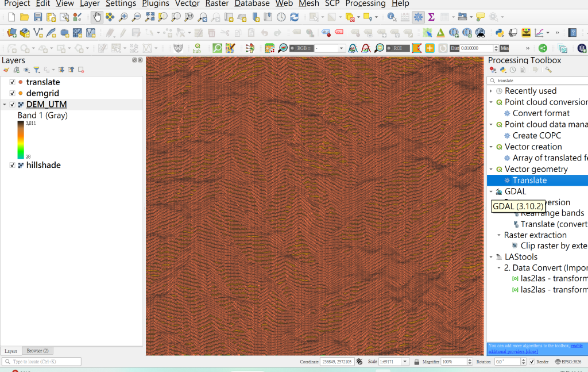Click the coordinate toggle extents icon
The width and height of the screenshot is (588, 372).
click(359, 362)
